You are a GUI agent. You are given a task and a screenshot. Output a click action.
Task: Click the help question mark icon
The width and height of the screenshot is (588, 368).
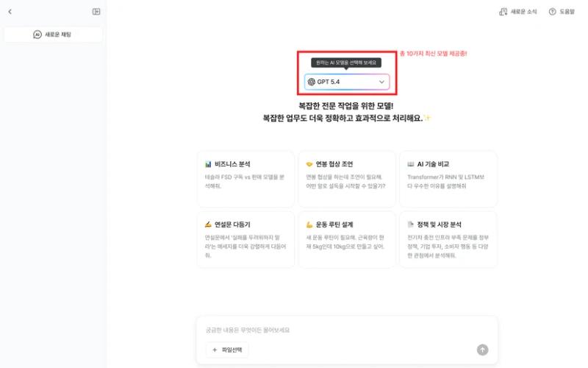tap(553, 12)
